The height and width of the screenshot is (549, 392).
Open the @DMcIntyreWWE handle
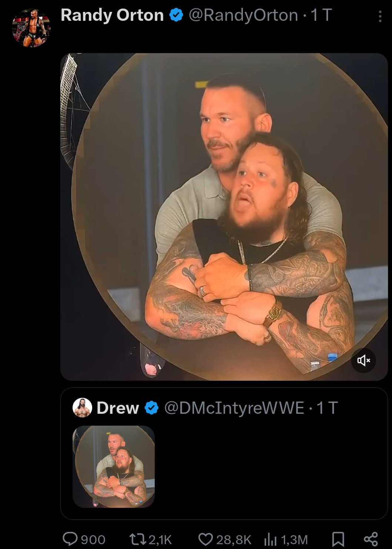(x=234, y=408)
